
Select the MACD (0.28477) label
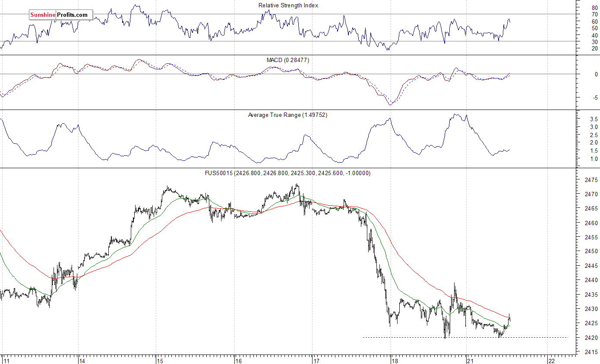click(288, 60)
